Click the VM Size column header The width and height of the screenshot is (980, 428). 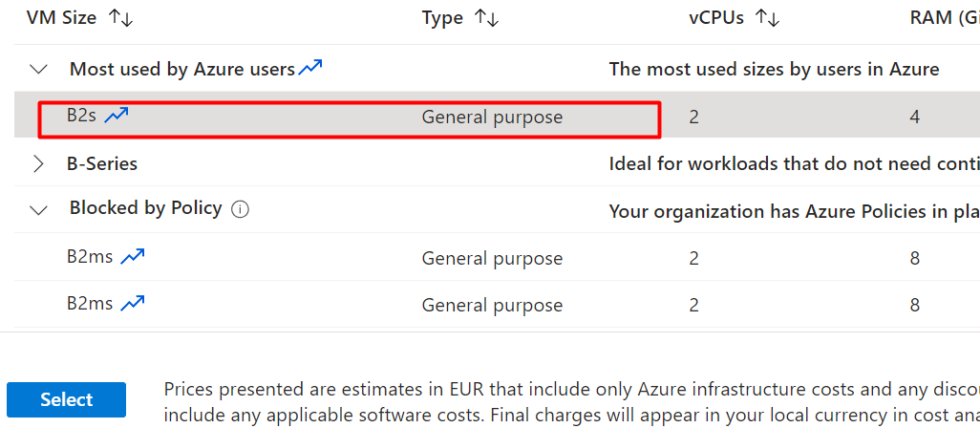pyautogui.click(x=61, y=18)
